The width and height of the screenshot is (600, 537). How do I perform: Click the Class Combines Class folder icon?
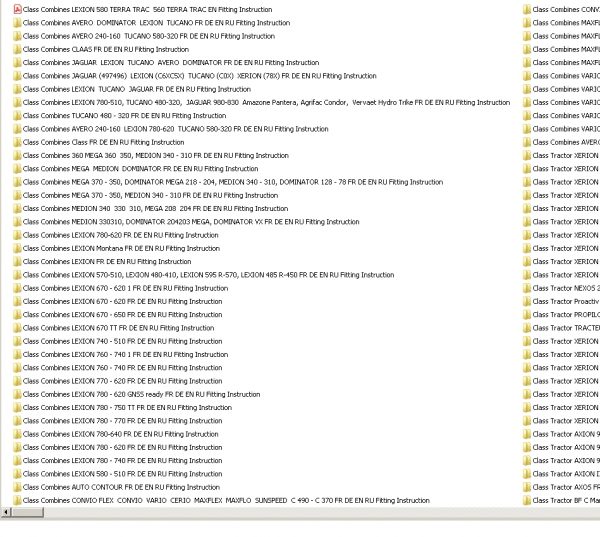17,142
